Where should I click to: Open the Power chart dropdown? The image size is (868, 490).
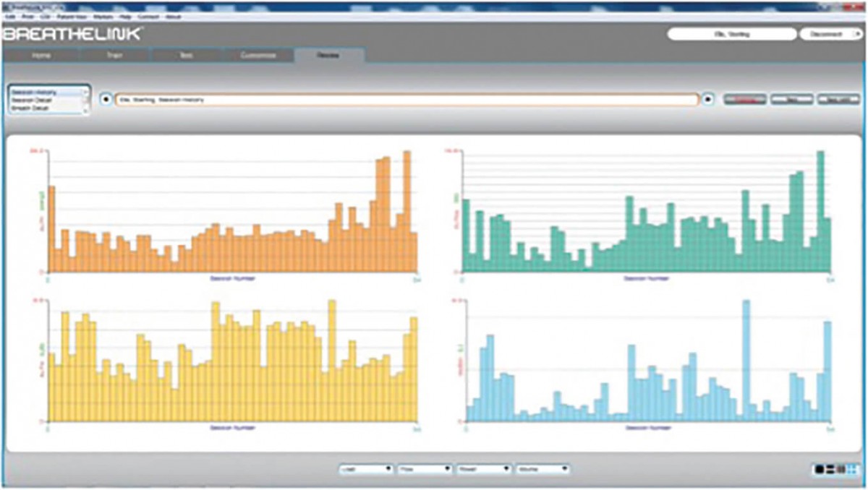pyautogui.click(x=484, y=469)
